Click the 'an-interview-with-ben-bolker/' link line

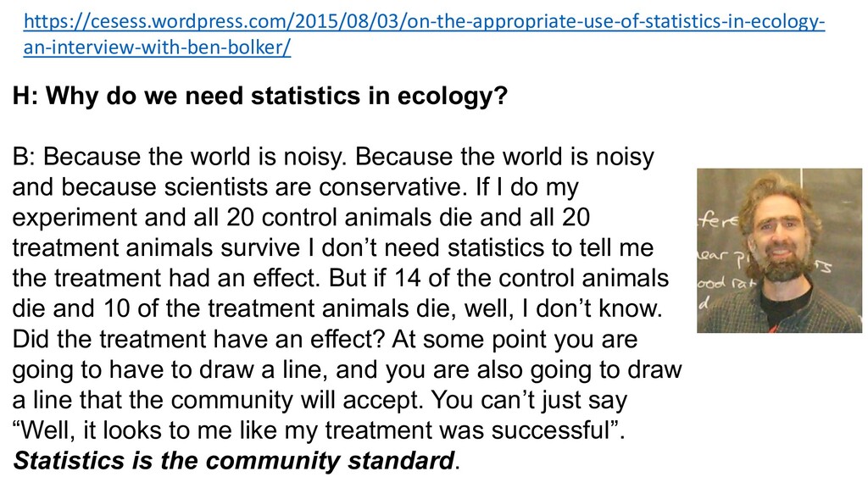tap(157, 47)
